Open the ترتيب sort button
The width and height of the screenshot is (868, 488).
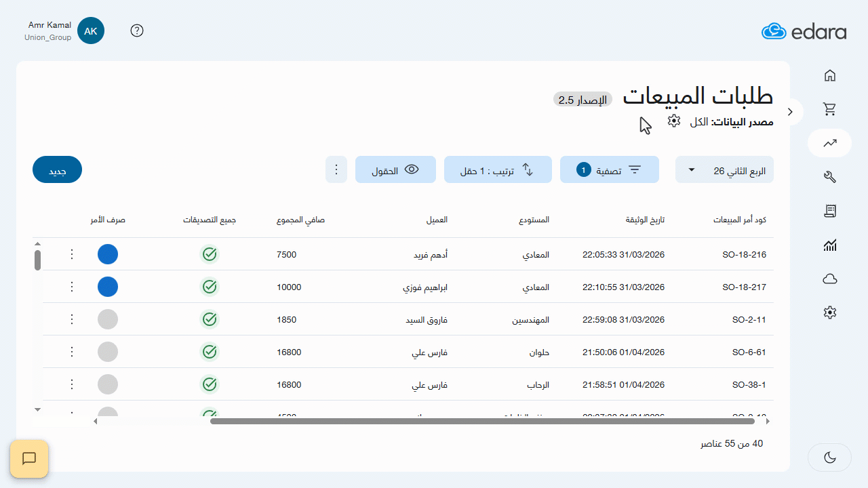coord(498,169)
